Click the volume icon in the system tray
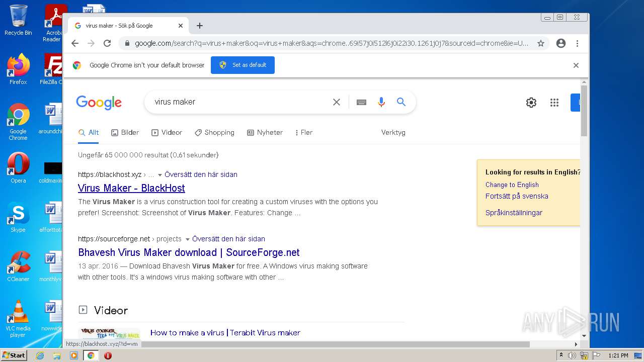 pos(572,355)
